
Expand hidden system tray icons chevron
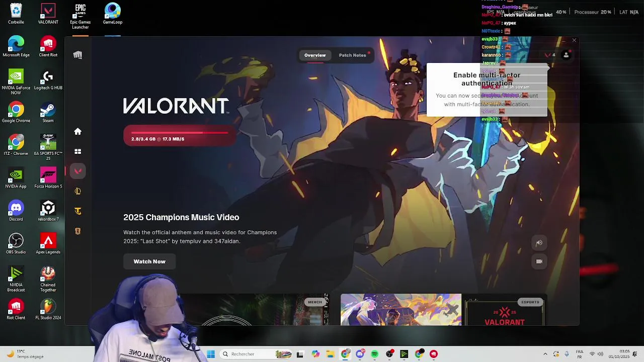[545, 354]
